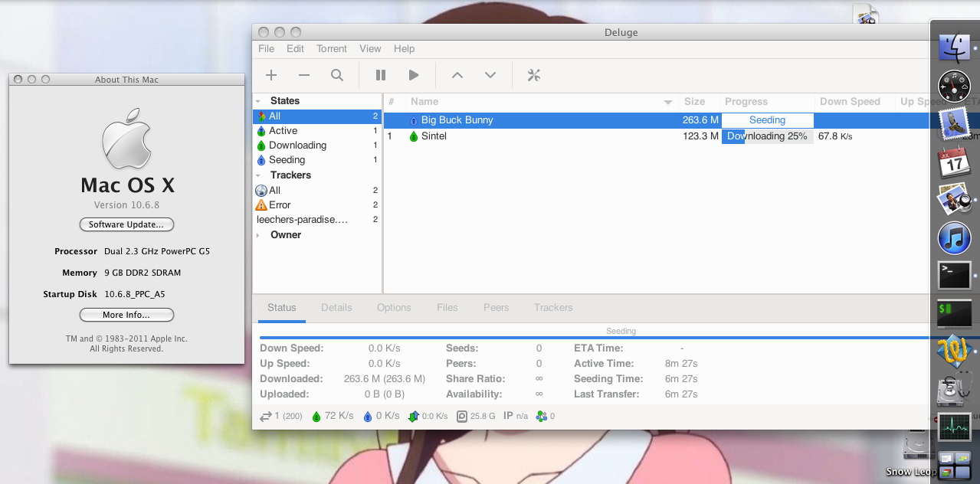The image size is (980, 484).
Task: Remove torrent using the minus icon
Action: tap(304, 75)
